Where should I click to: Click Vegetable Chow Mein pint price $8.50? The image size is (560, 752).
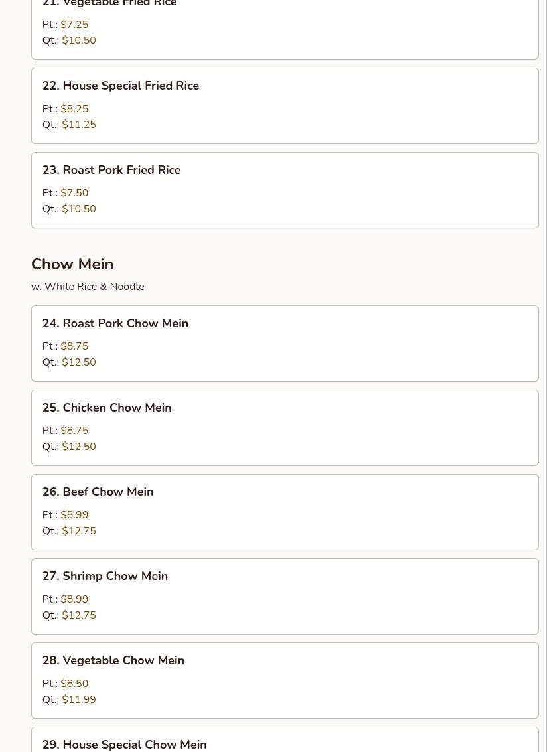pos(74,684)
